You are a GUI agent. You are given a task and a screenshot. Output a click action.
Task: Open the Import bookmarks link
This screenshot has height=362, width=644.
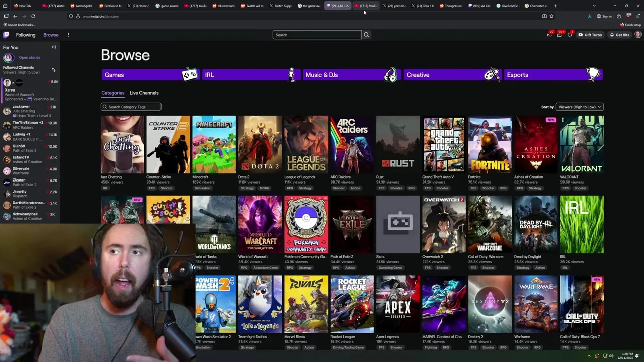[x=19, y=25]
